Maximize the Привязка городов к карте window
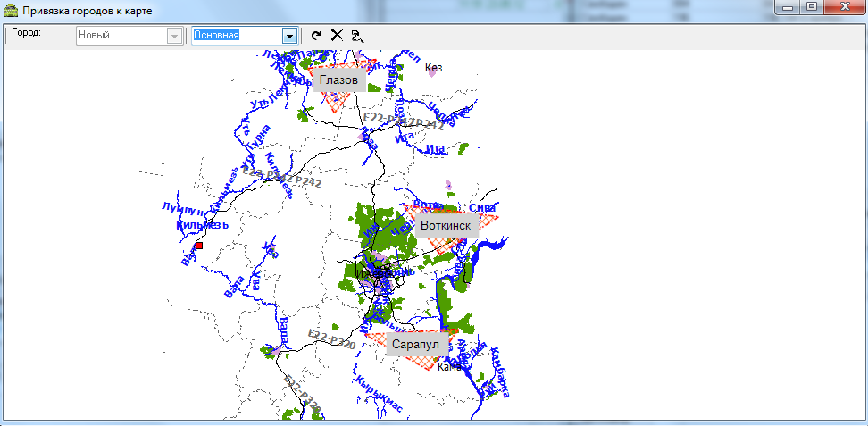Viewport: 868px width, 426px height. pos(811,7)
